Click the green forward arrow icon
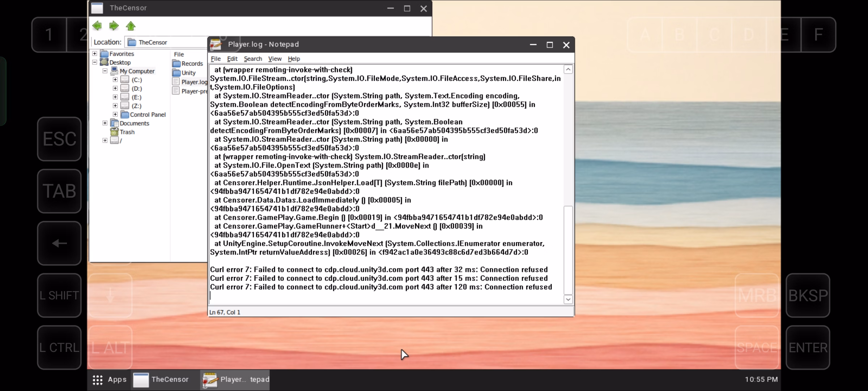Screen dimensions: 868x391 114,26
